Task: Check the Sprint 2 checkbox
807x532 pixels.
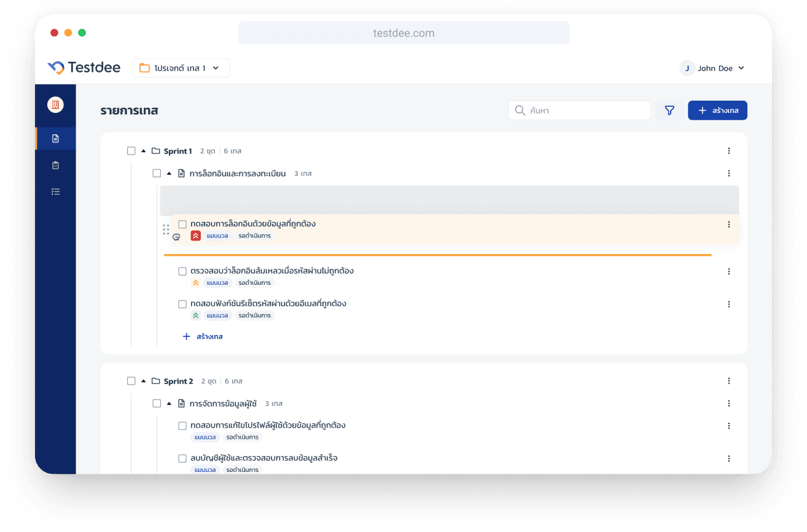Action: 131,380
